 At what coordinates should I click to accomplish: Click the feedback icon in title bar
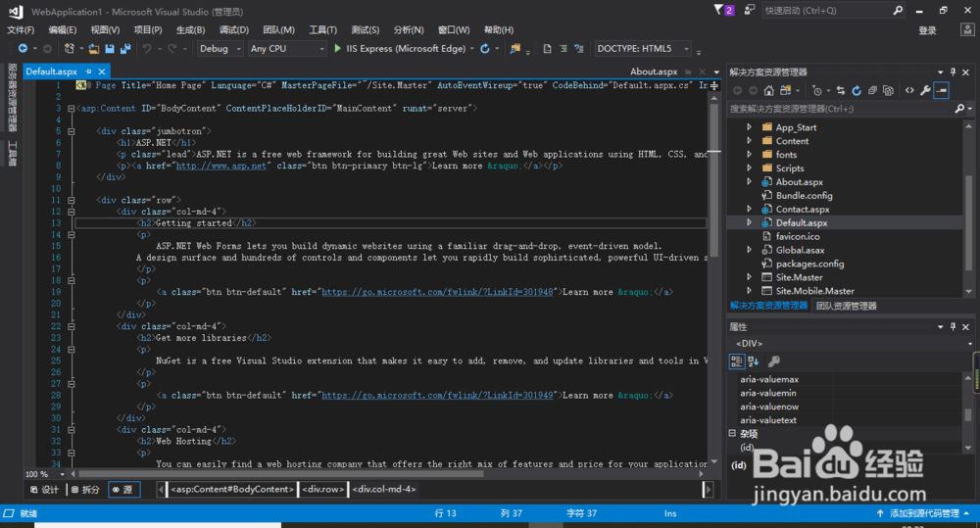click(750, 10)
